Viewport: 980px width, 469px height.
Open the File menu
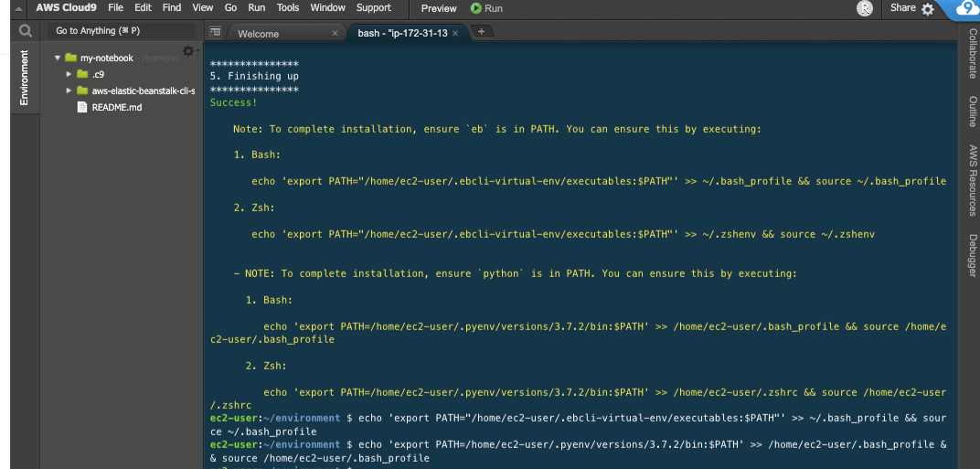coord(115,8)
